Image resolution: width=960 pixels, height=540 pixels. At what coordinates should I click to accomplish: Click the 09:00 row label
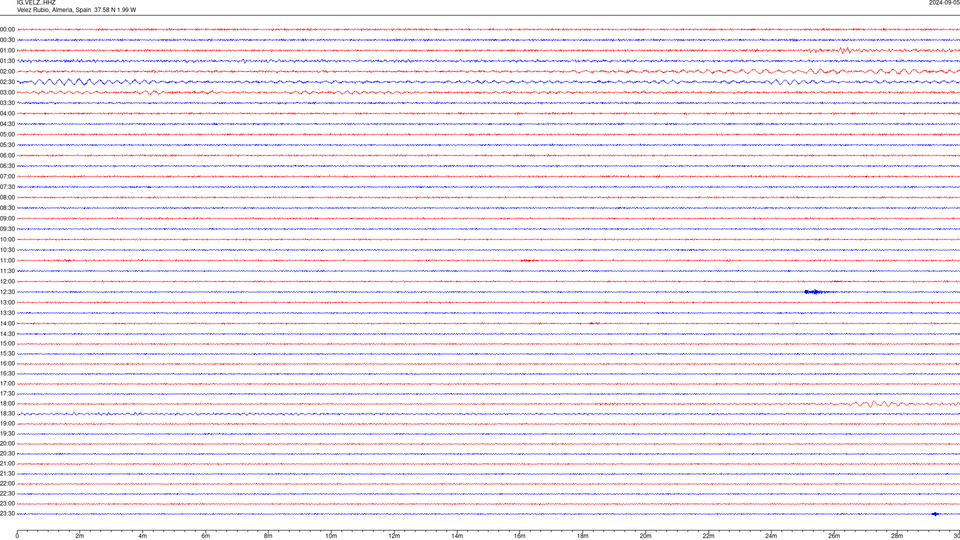coord(7,218)
